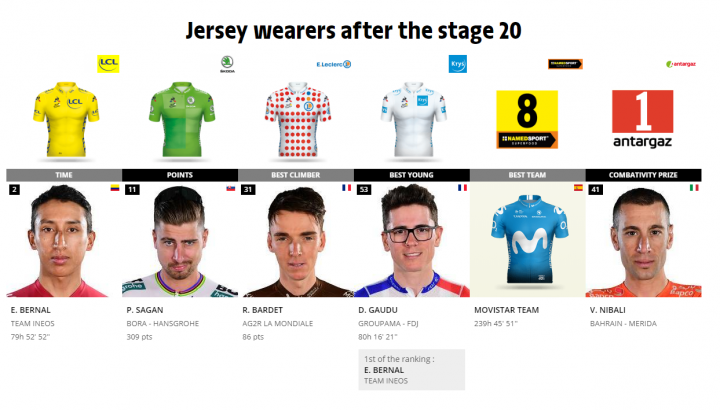720x410 pixels.
Task: Open the COMBATIVITY PRIZE tab
Action: coord(643,175)
